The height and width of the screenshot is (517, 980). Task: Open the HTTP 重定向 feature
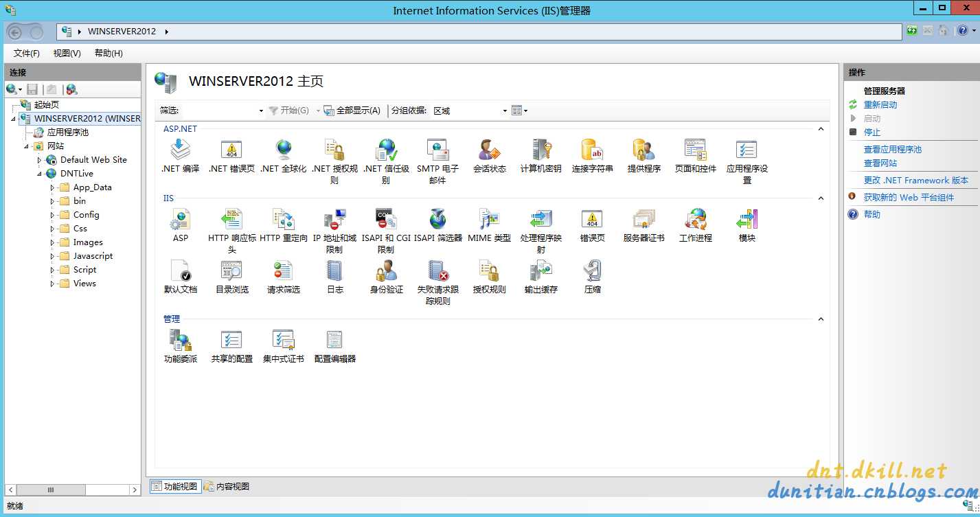coord(284,225)
